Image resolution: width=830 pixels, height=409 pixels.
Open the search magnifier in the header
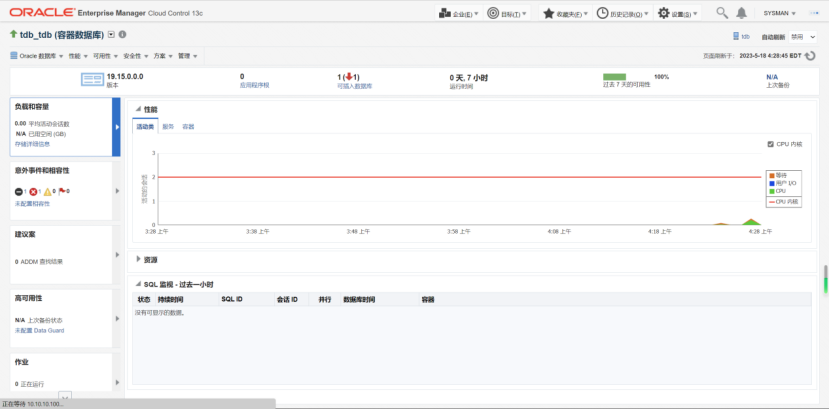722,13
